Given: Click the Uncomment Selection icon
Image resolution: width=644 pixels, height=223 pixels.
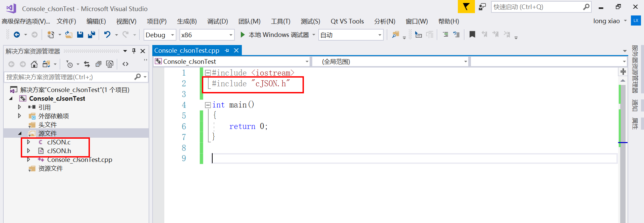Looking at the screenshot, I should click(457, 35).
